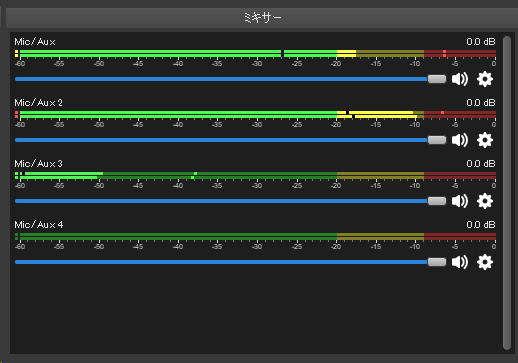Viewport: 518px width, 363px height.
Task: Click the Mic/Aux 2 volume slider handle
Action: coord(437,140)
